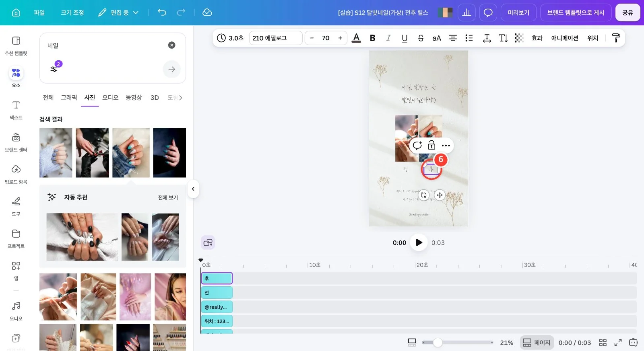Redo the last action
The image size is (644, 351).
[x=181, y=12]
